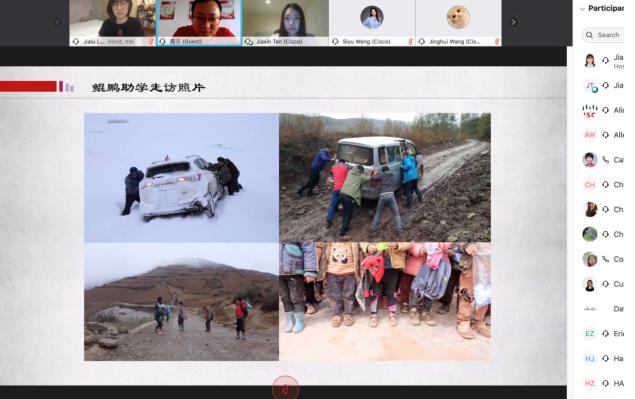The image size is (635, 399).
Task: Click the red mute indicator under the shared slide
Action: tap(286, 388)
